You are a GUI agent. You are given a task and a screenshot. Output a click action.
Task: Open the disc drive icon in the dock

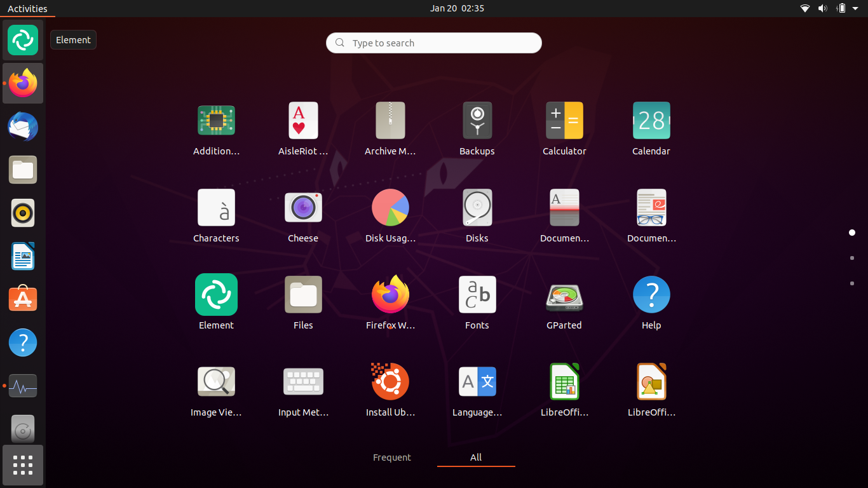tap(23, 429)
